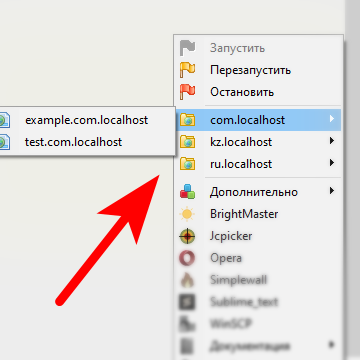
Task: Launch Jcpicker via its crosshair icon
Action: point(187,236)
